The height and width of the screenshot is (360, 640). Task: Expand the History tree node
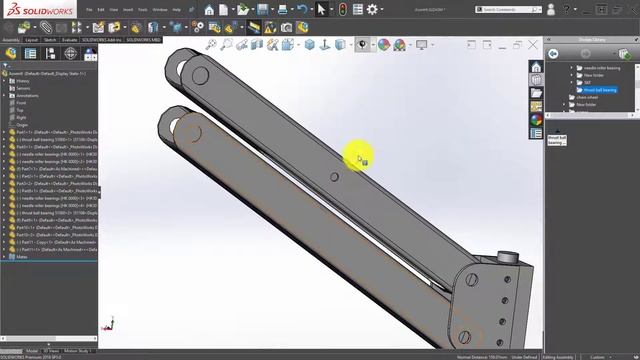click(4, 81)
